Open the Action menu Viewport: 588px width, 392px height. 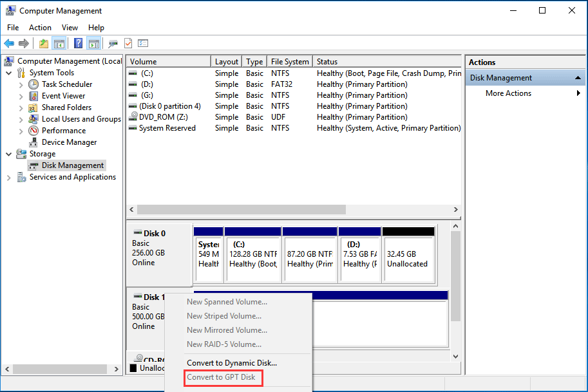coord(40,28)
